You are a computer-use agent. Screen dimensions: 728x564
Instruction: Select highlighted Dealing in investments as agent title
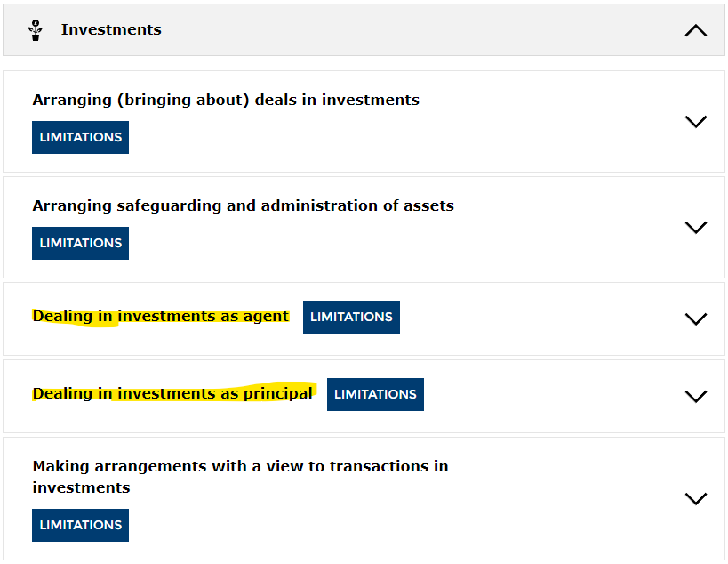tap(161, 317)
